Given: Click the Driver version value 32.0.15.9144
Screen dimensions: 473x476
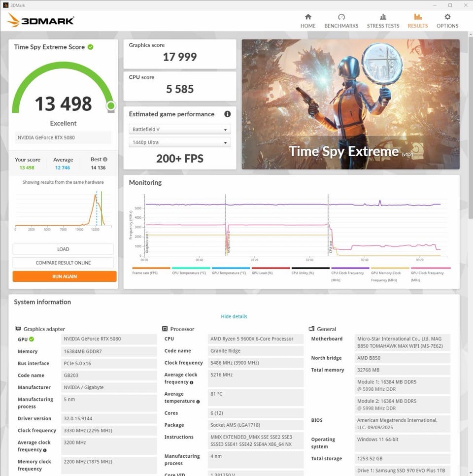Looking at the screenshot, I should pyautogui.click(x=109, y=418).
